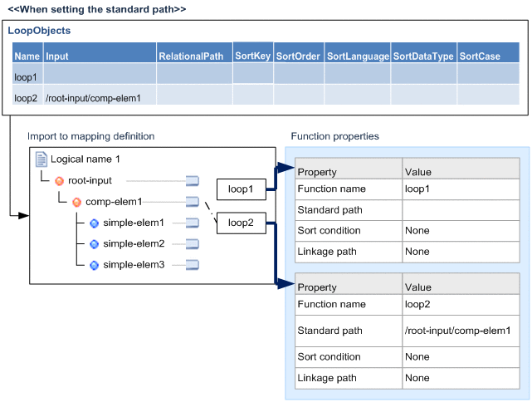Click the comp-elem1 red node icon
The height and width of the screenshot is (402, 532).
click(76, 202)
